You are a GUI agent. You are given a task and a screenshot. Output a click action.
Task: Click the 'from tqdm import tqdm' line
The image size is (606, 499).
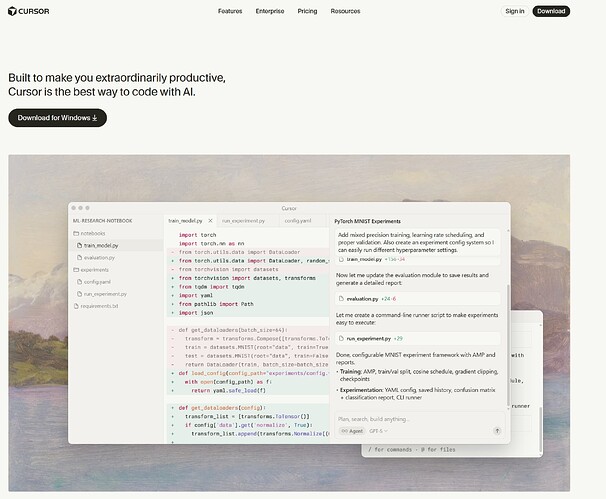[x=211, y=287]
